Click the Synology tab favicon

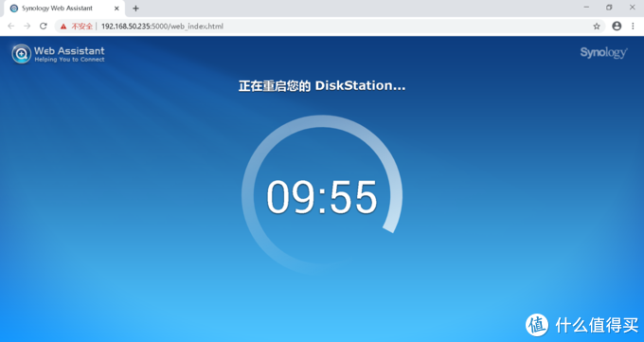(x=14, y=9)
